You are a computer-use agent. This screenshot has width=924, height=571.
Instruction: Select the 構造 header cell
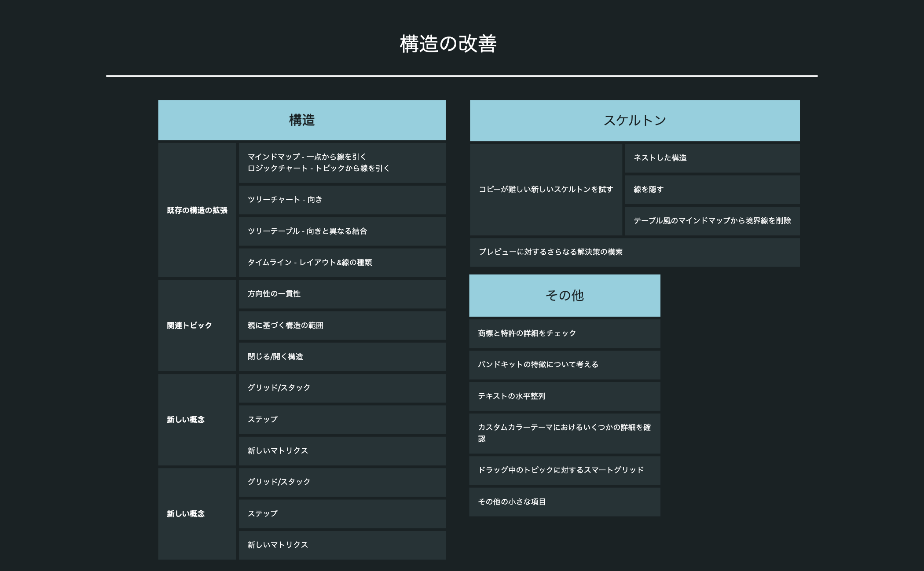[302, 120]
